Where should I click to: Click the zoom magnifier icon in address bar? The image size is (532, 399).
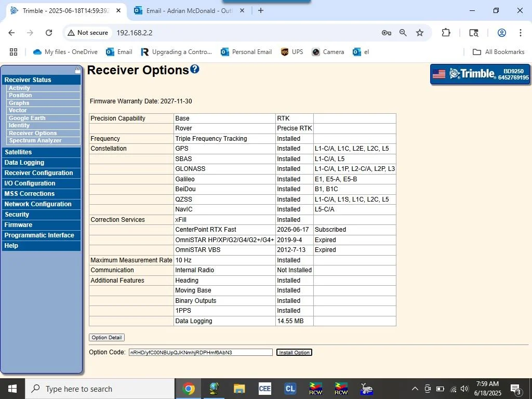pyautogui.click(x=403, y=33)
